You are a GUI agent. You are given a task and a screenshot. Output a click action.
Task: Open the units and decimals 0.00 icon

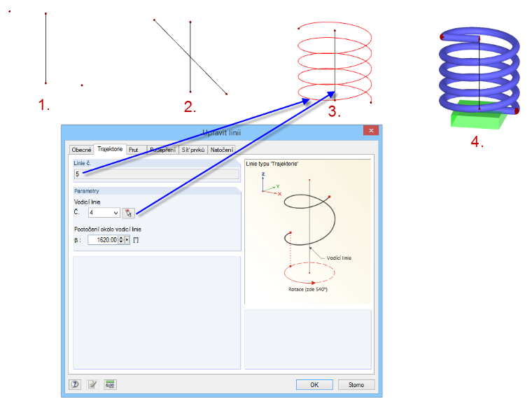pyautogui.click(x=110, y=384)
